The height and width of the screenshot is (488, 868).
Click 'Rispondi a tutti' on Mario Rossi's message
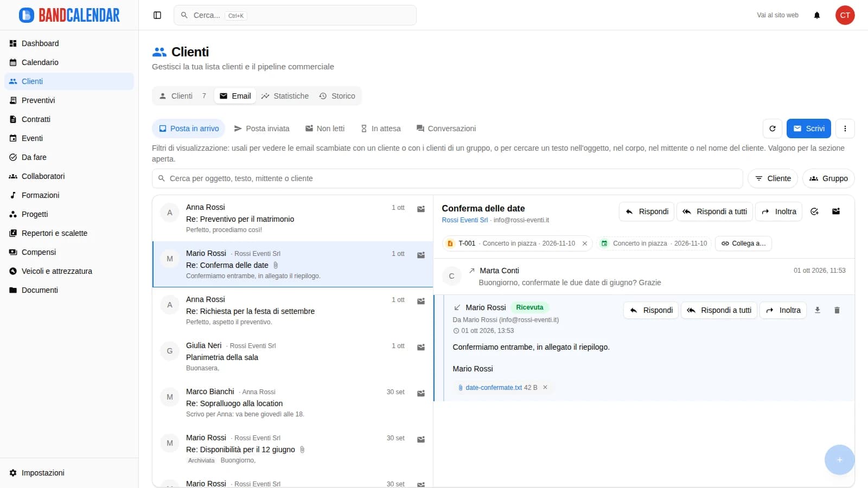click(x=719, y=310)
